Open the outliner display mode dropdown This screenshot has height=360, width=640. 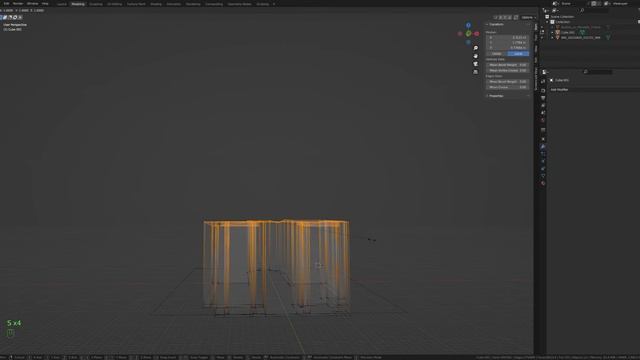tap(555, 10)
